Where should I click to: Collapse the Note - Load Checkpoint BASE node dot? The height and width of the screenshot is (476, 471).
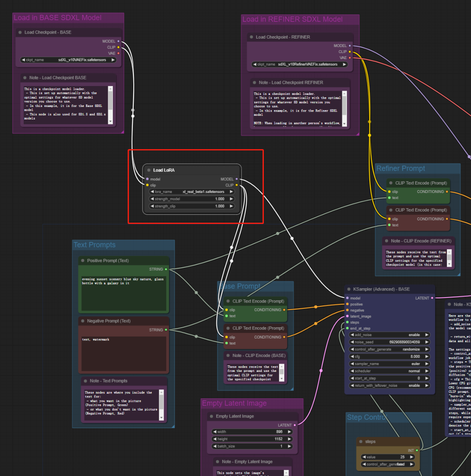(x=25, y=78)
